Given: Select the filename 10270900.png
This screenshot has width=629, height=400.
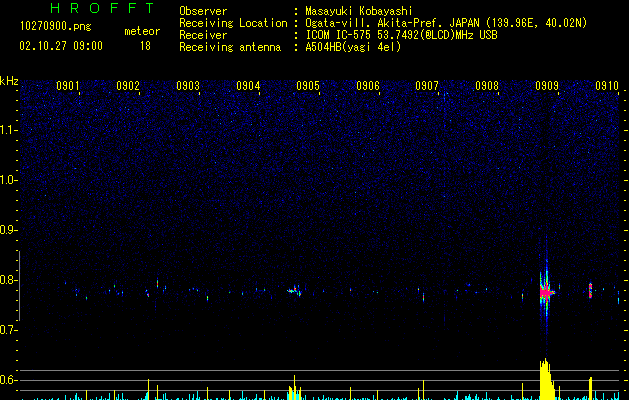Looking at the screenshot, I should point(55,27).
